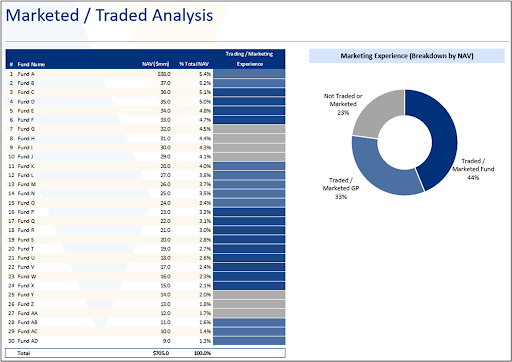The width and height of the screenshot is (512, 362).
Task: Select the gray experience cell for Fund G
Action: [x=249, y=129]
